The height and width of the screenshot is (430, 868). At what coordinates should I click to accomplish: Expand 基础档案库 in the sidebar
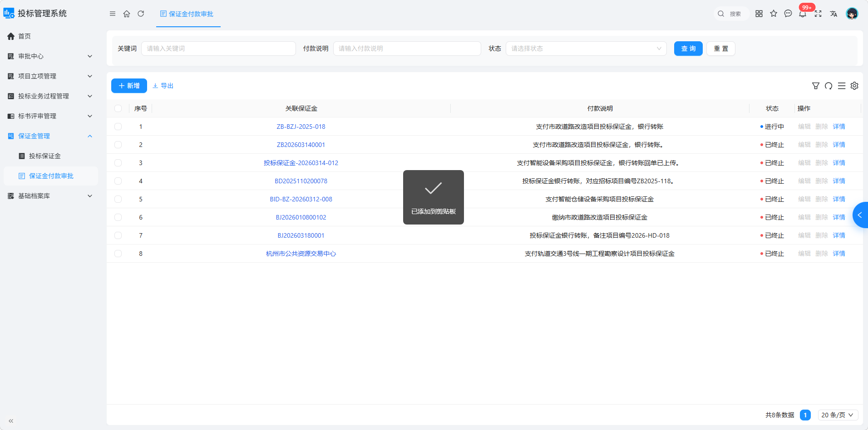pyautogui.click(x=51, y=196)
